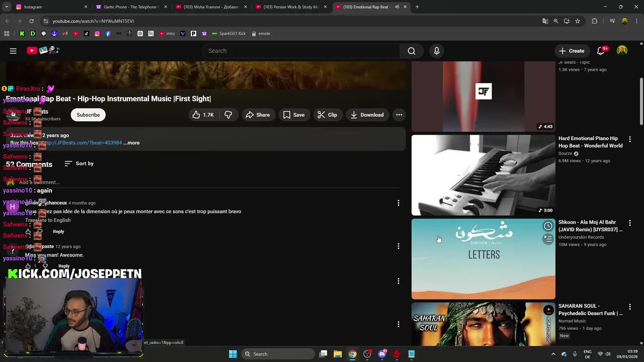Click Translate to English
The width and height of the screenshot is (644, 362).
pyautogui.click(x=48, y=220)
